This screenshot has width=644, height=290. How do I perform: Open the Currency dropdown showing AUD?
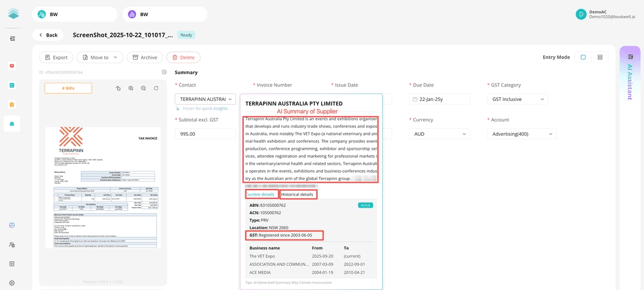[x=439, y=134]
